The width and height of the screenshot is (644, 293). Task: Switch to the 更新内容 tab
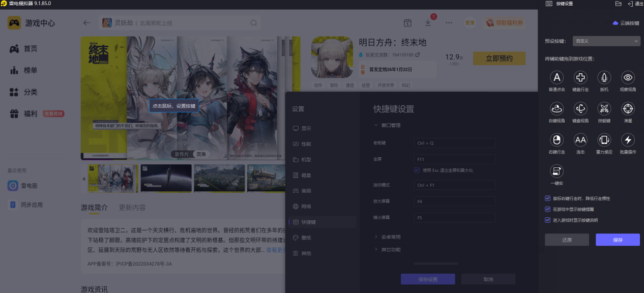coord(132,208)
